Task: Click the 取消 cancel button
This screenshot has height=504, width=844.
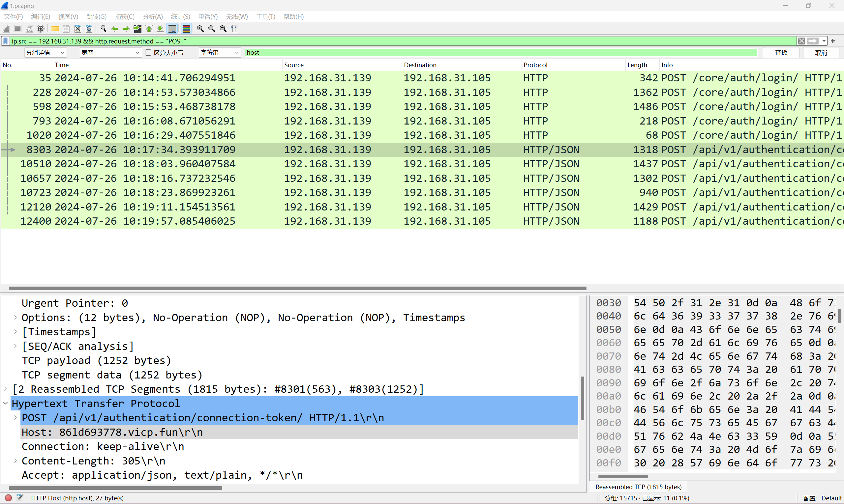Action: pyautogui.click(x=821, y=53)
